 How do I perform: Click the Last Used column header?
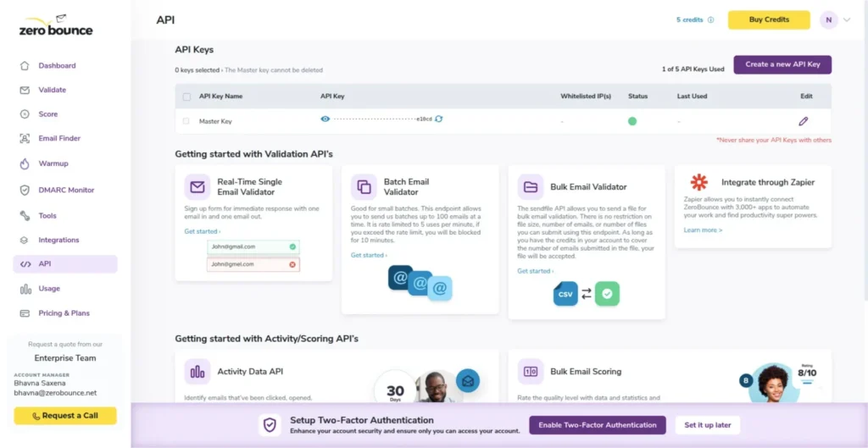coord(692,97)
